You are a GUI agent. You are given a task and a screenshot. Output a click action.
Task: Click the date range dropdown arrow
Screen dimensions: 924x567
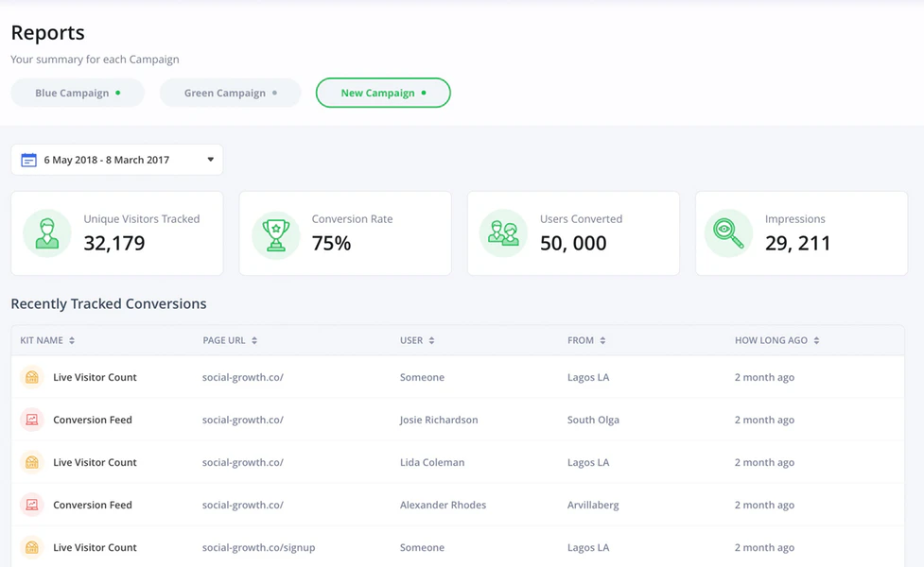[210, 160]
